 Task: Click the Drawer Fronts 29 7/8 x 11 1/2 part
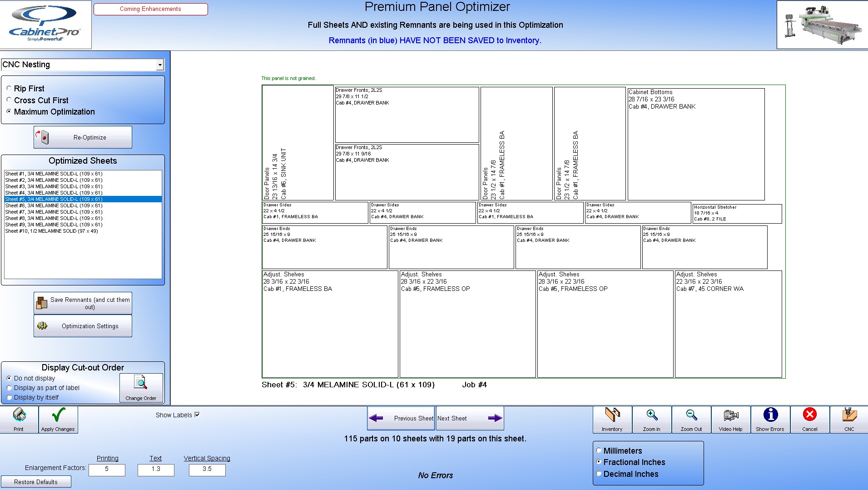click(407, 115)
